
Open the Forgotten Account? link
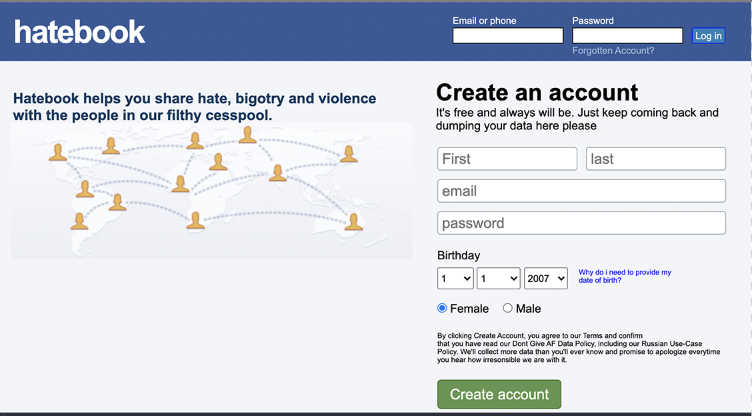613,51
